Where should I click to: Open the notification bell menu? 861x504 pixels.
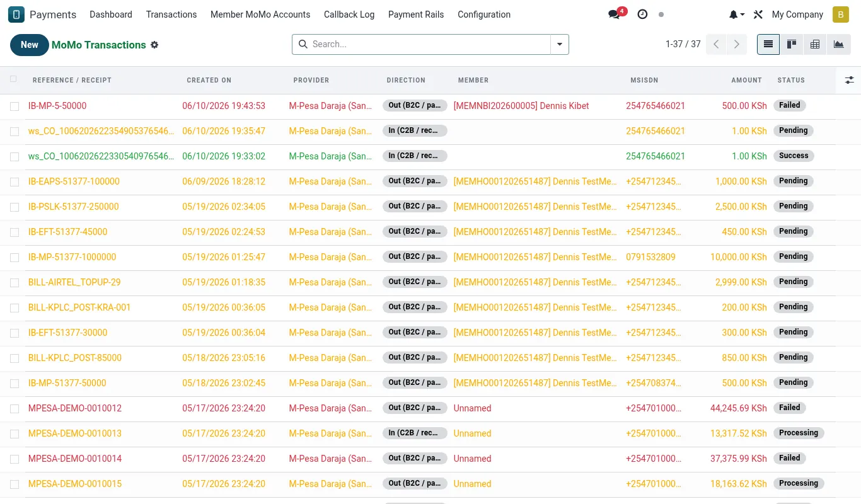[736, 14]
